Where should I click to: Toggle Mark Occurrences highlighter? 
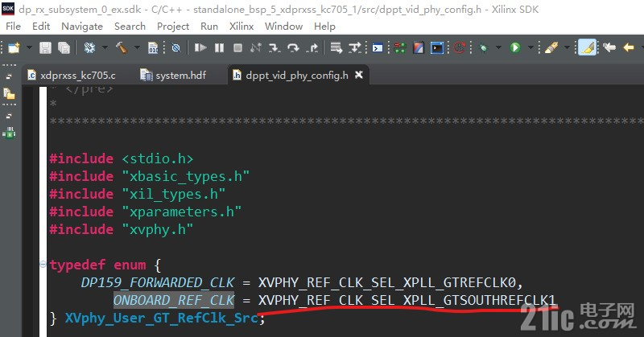pos(587,47)
